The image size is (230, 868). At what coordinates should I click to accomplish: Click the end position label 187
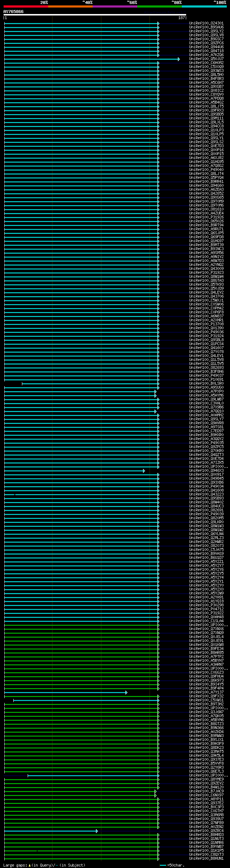181,18
